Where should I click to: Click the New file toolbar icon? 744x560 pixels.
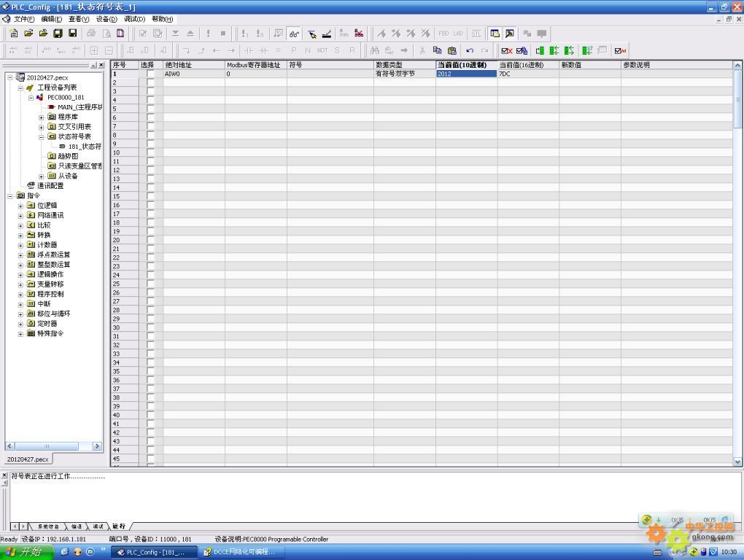[x=15, y=34]
